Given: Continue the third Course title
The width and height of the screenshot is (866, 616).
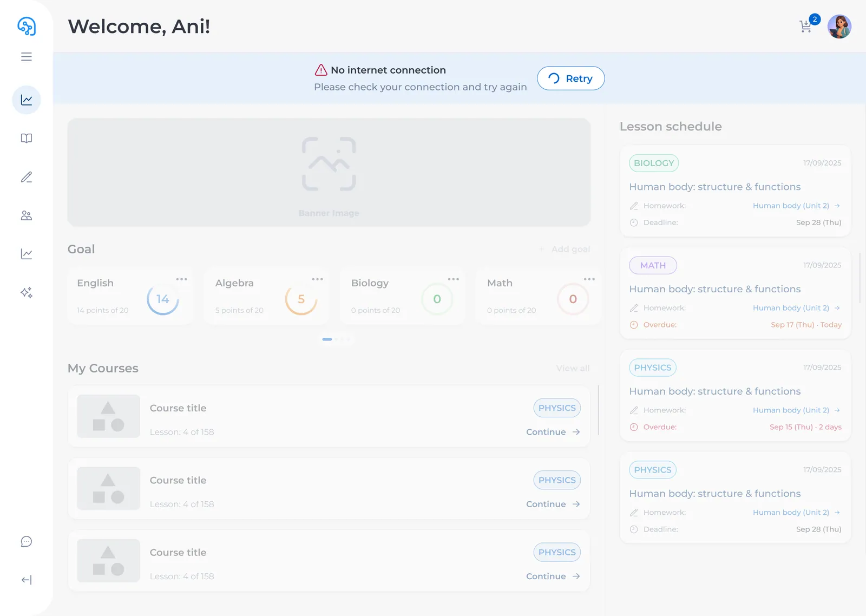Looking at the screenshot, I should pyautogui.click(x=553, y=576).
